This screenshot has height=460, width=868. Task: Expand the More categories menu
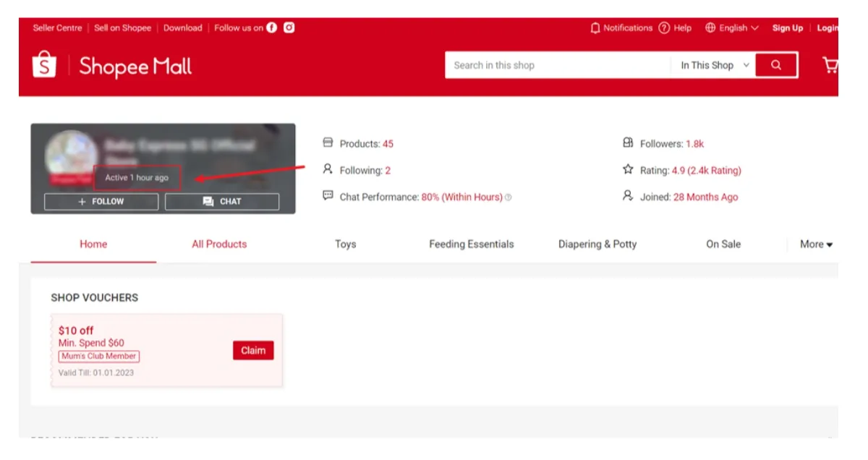point(816,244)
